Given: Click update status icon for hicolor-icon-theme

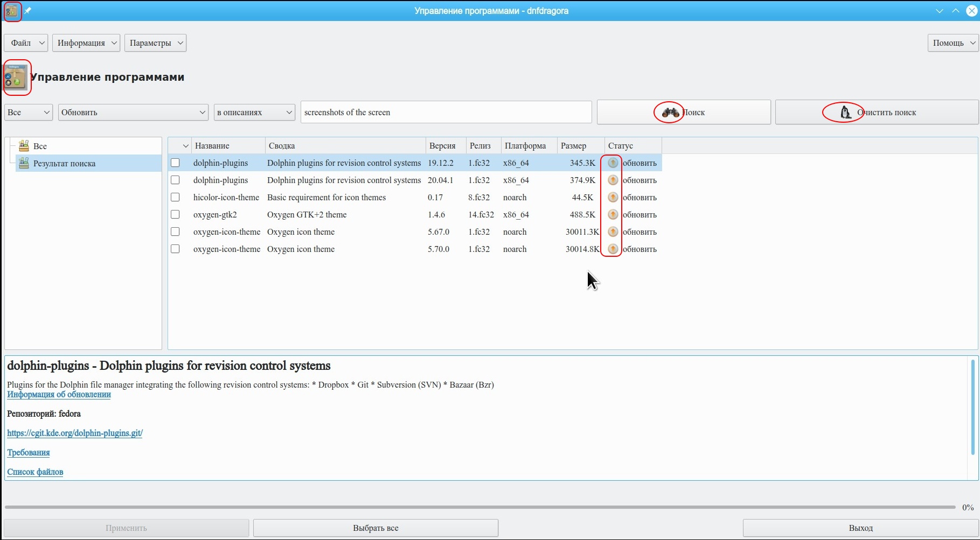Looking at the screenshot, I should pos(613,197).
